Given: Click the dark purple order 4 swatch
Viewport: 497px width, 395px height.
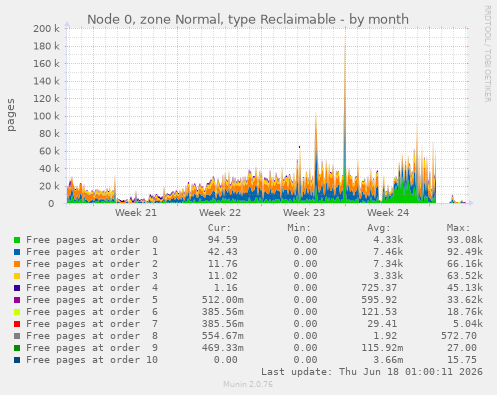Looking at the screenshot, I should (17, 288).
